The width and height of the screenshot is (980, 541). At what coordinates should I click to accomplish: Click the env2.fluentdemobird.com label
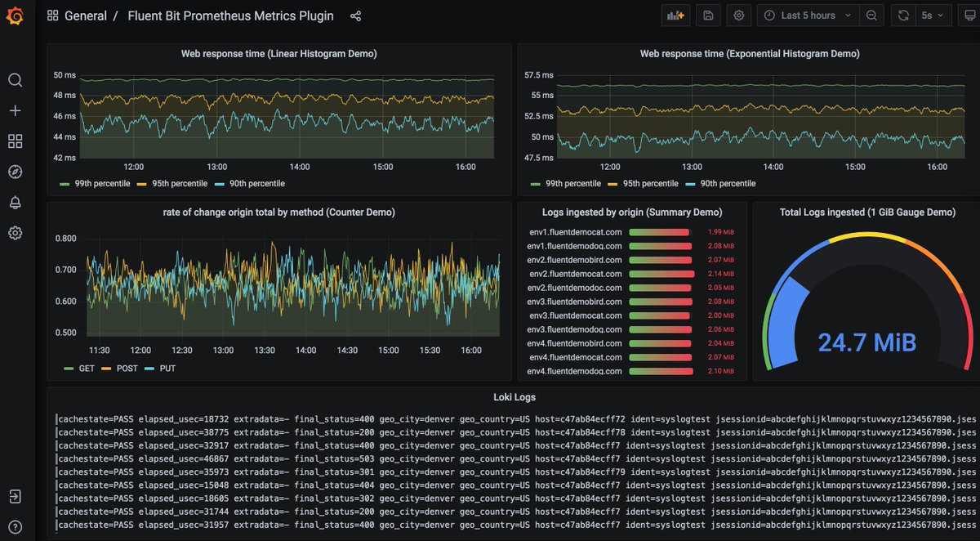pos(575,260)
